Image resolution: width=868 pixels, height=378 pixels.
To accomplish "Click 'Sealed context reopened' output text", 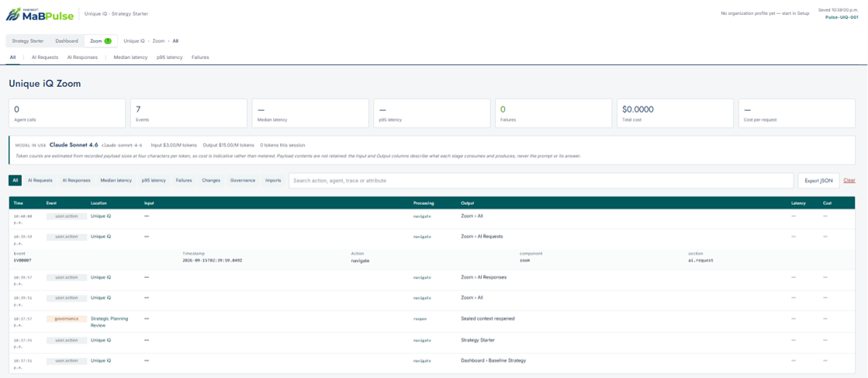I will pyautogui.click(x=488, y=319).
